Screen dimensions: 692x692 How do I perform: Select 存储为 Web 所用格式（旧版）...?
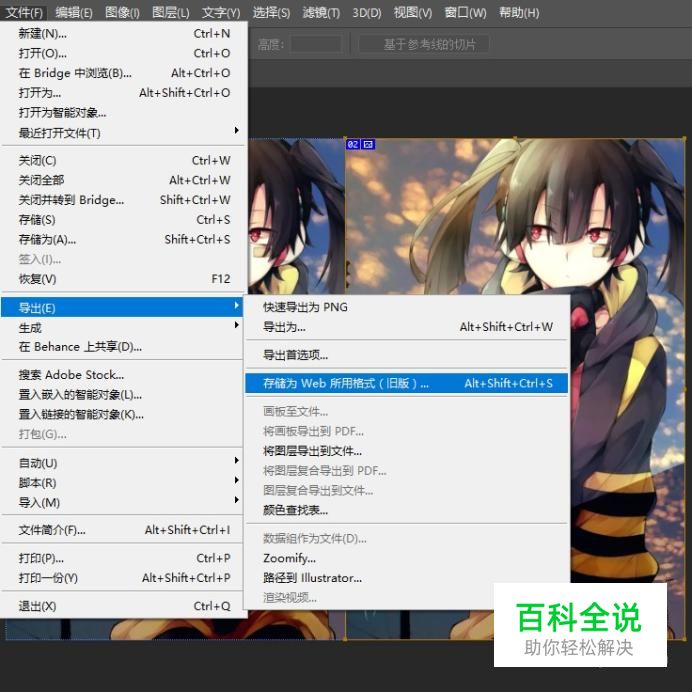[x=407, y=383]
